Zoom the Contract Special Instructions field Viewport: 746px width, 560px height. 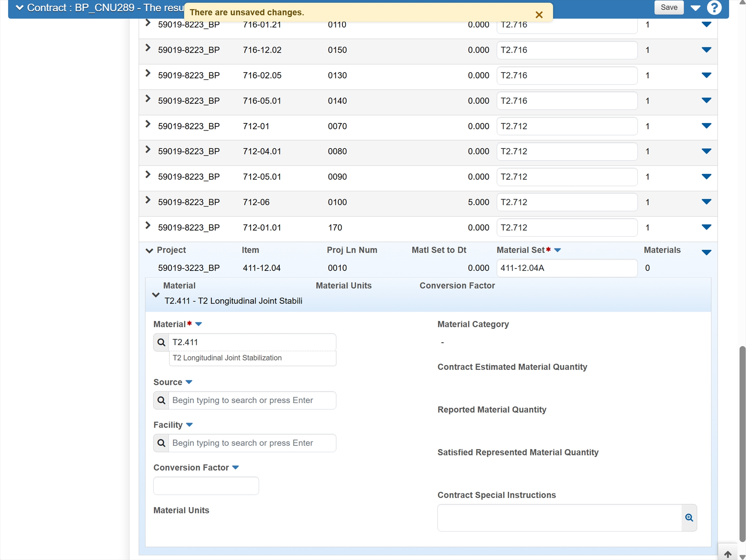click(x=689, y=517)
